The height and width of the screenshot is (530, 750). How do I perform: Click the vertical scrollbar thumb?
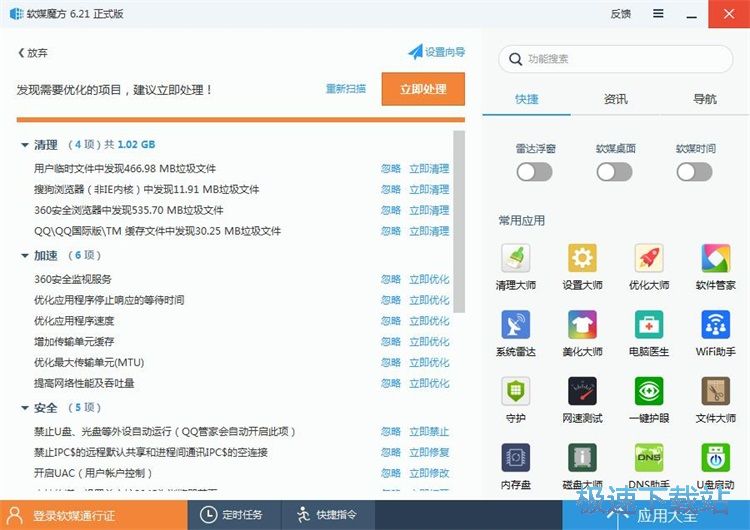[x=459, y=221]
